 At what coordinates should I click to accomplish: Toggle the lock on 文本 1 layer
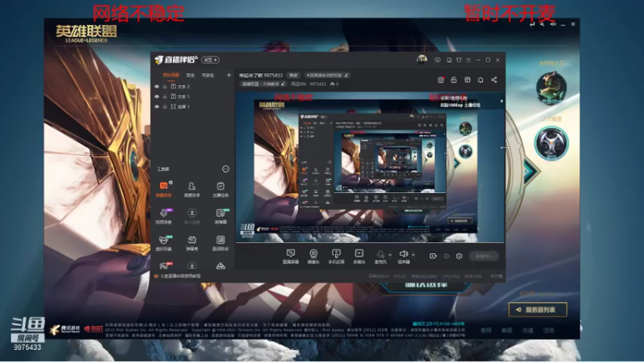tap(165, 97)
